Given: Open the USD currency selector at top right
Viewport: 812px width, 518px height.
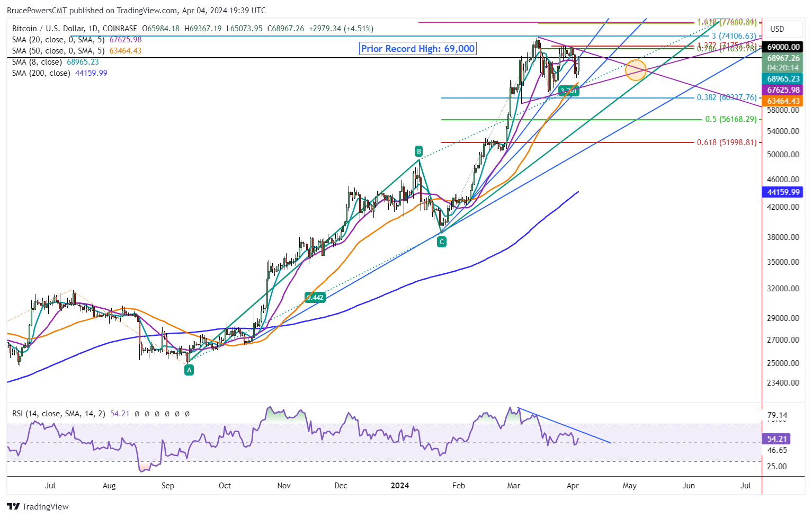Looking at the screenshot, I should tap(783, 29).
